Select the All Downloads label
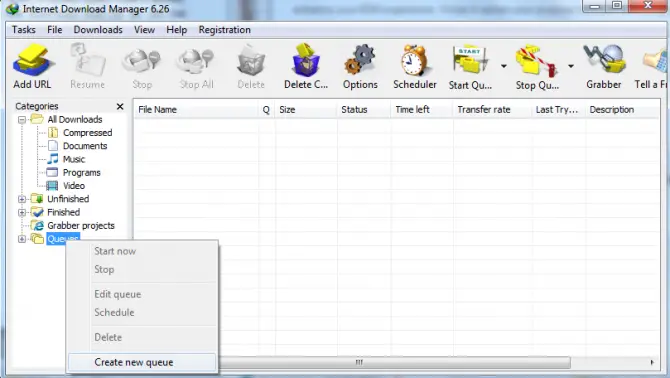The image size is (670, 378). tap(75, 120)
